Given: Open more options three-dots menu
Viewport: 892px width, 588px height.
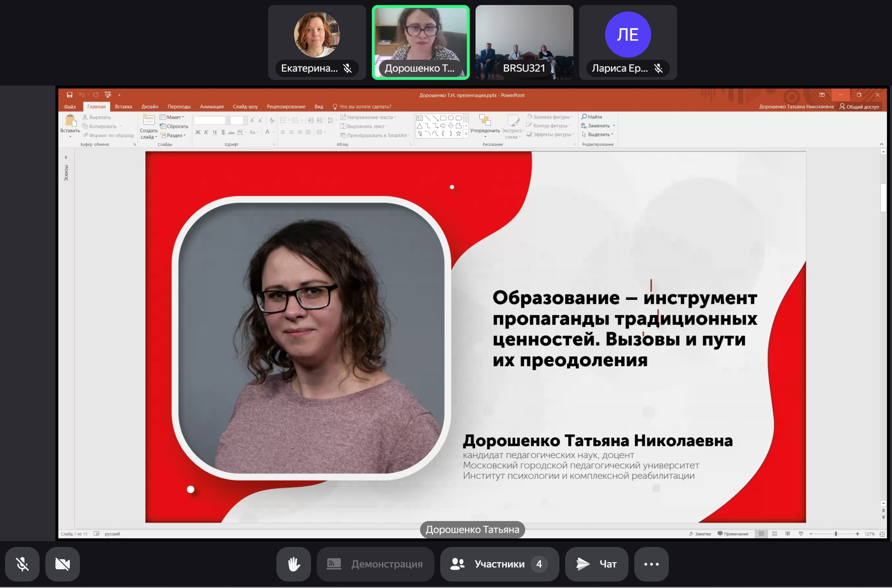Looking at the screenshot, I should click(651, 564).
